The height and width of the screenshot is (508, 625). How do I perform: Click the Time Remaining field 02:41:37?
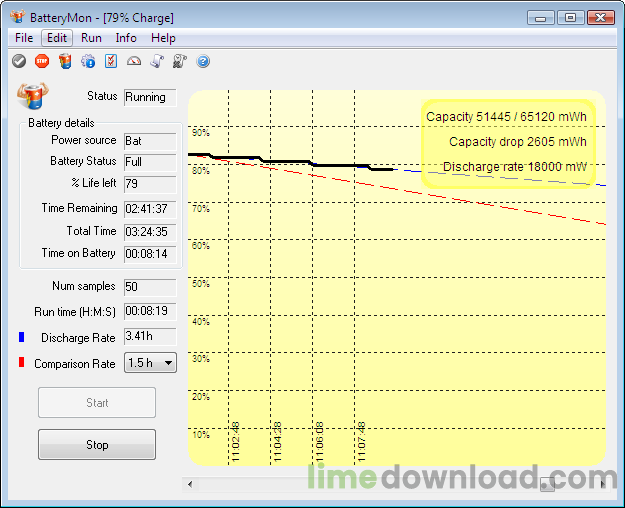click(x=150, y=209)
